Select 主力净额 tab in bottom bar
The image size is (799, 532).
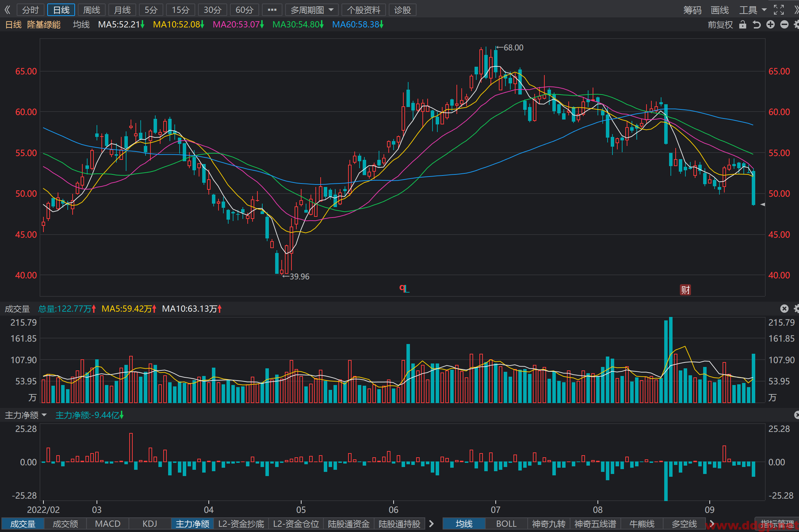point(192,524)
